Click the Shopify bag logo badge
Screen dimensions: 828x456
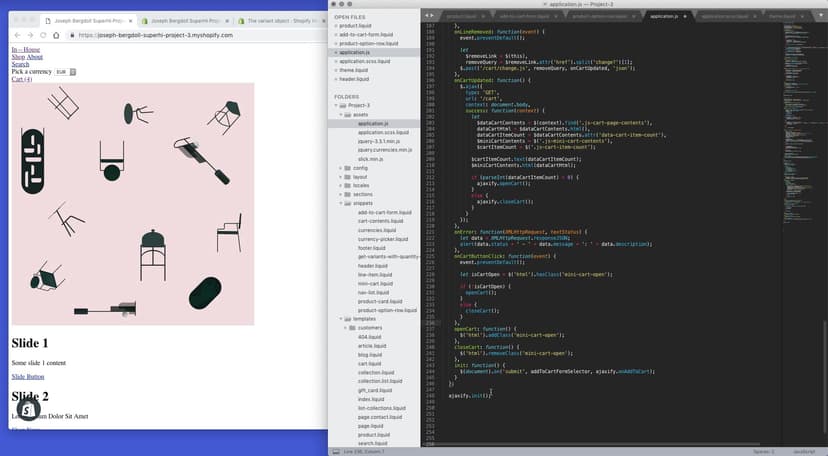click(29, 411)
